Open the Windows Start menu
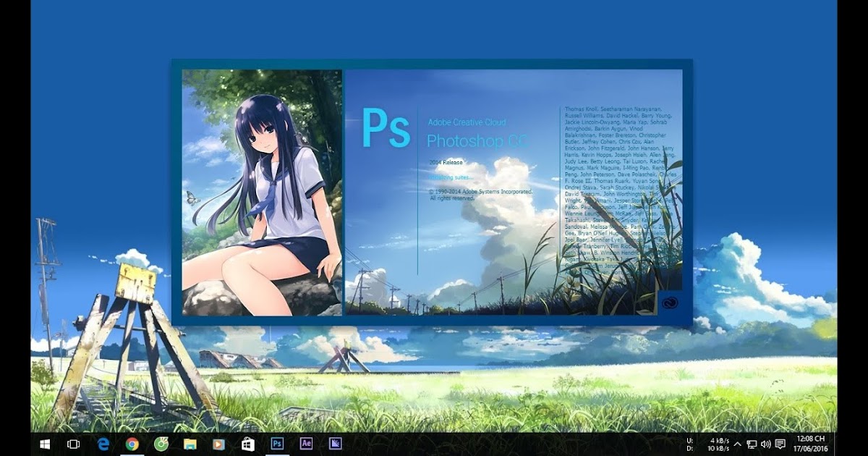Screen dimensions: 868x456 (x=45, y=444)
